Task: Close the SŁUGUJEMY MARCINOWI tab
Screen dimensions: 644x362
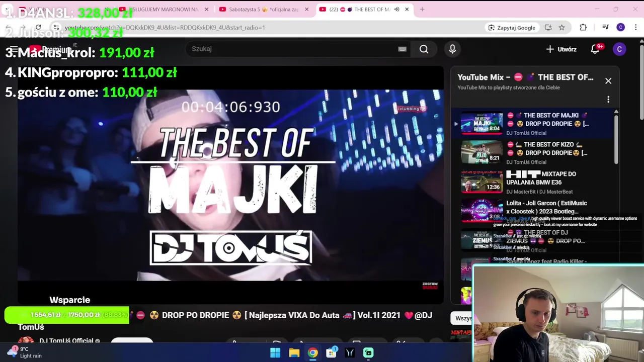Action: point(206,9)
